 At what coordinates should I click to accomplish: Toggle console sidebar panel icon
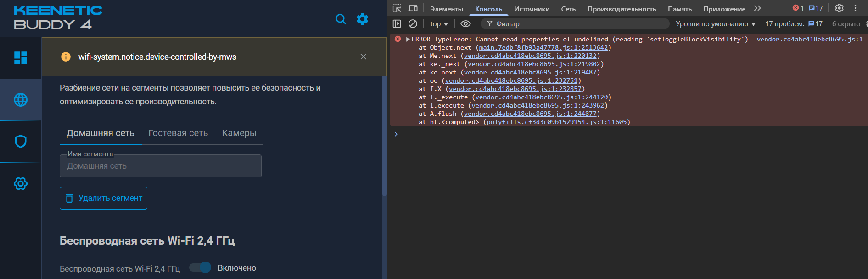(397, 23)
